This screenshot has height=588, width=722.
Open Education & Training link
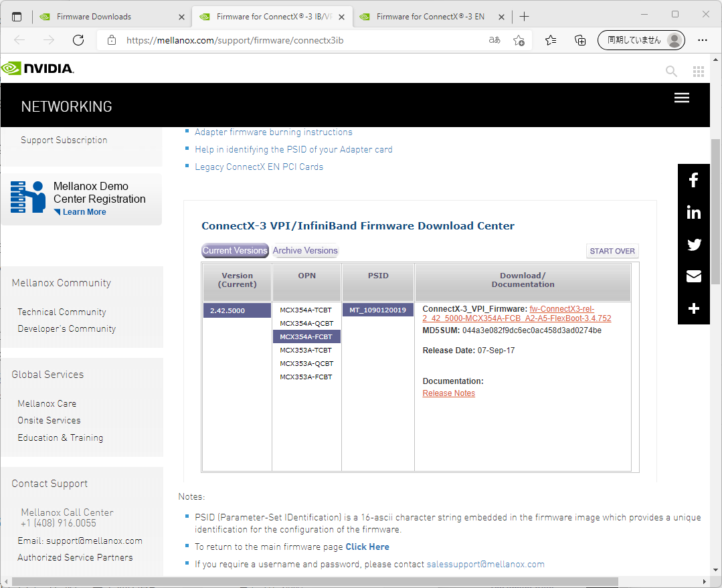tap(60, 437)
